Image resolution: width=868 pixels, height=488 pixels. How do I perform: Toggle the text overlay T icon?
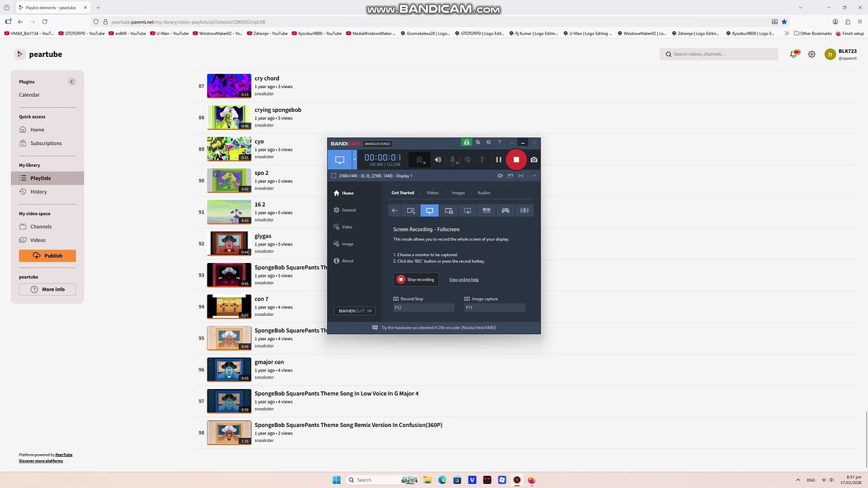(482, 160)
